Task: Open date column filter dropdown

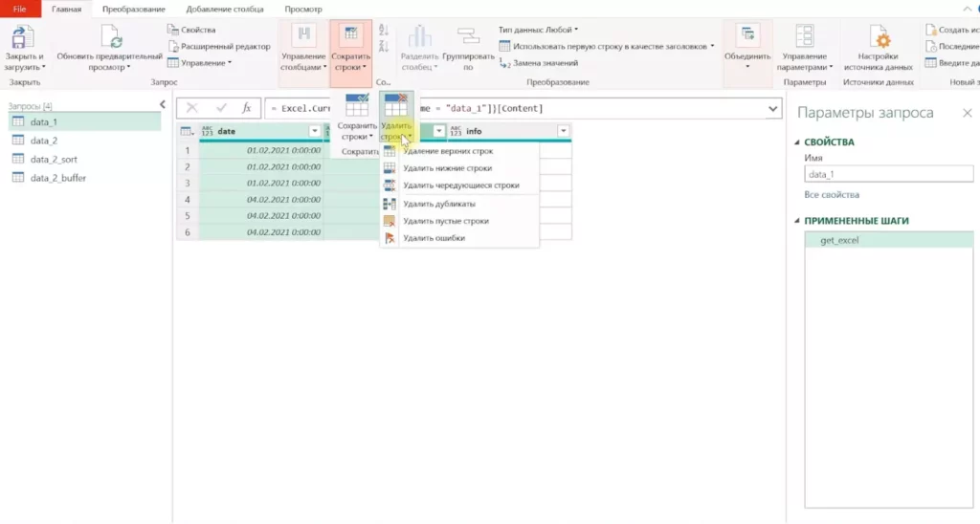Action: (314, 131)
